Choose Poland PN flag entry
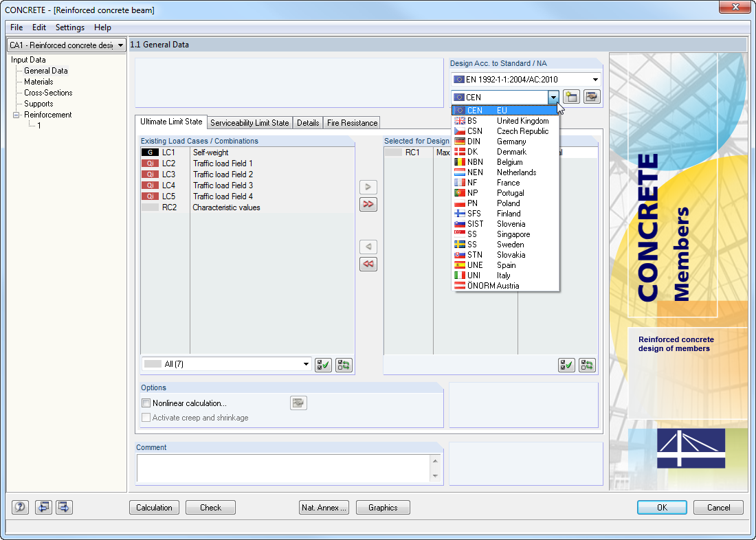 (x=505, y=203)
